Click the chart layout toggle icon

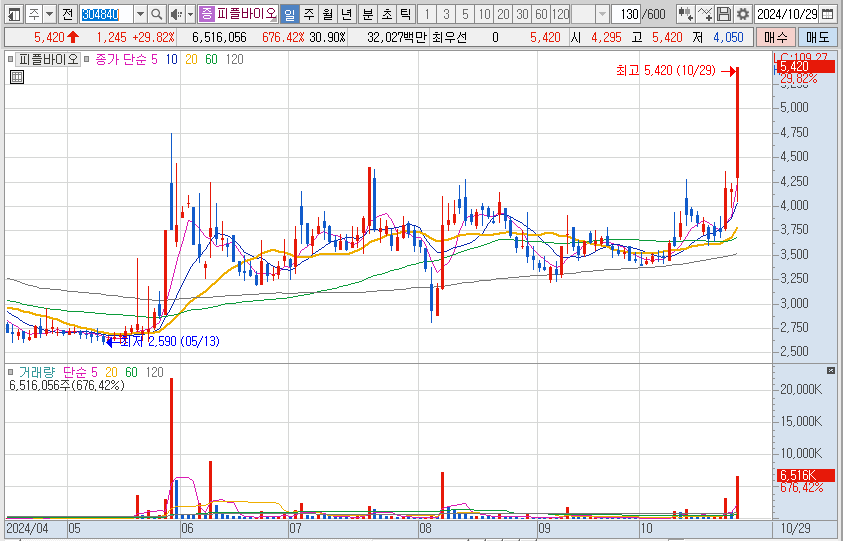click(14, 14)
